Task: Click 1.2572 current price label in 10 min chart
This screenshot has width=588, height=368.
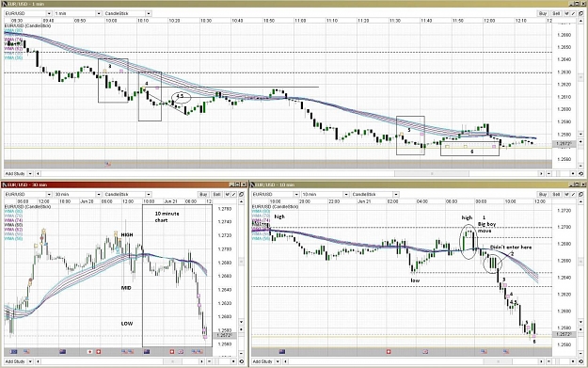Action: (x=564, y=334)
